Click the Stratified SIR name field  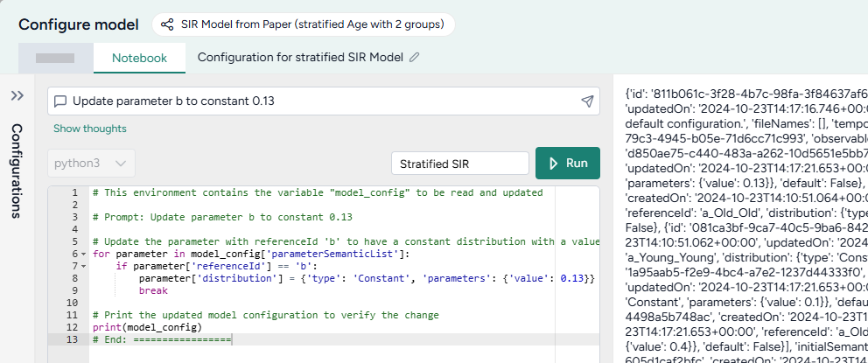pos(459,164)
